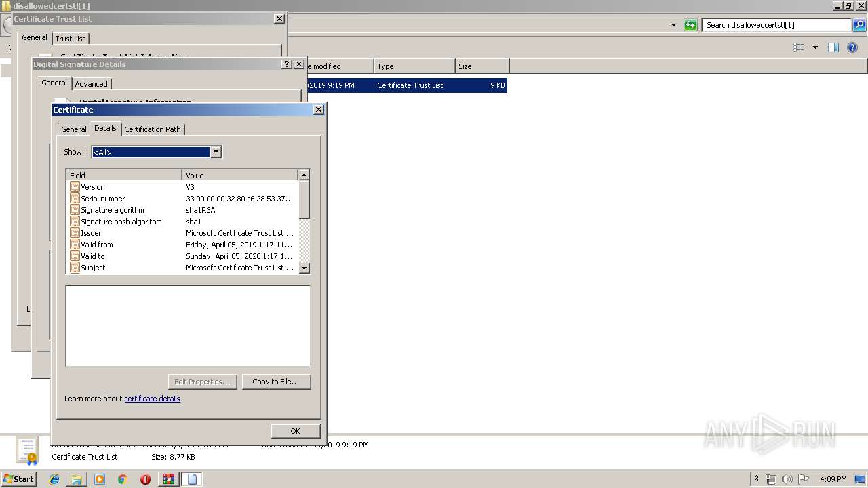Select the Signature hash algorithm field icon

tap(75, 222)
